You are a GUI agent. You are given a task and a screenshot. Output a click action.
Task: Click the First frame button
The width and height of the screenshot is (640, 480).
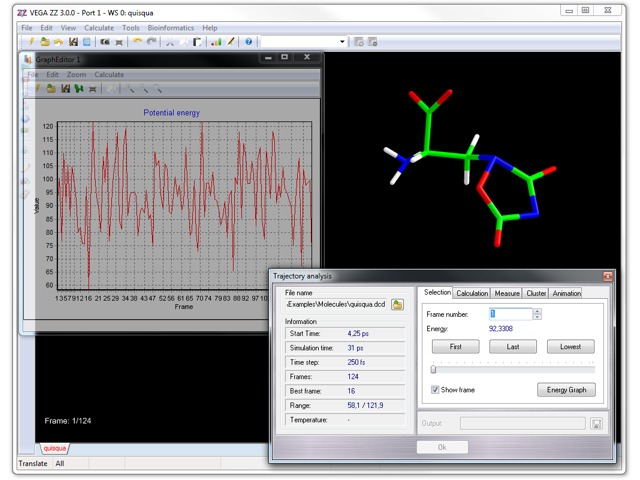[x=456, y=347]
